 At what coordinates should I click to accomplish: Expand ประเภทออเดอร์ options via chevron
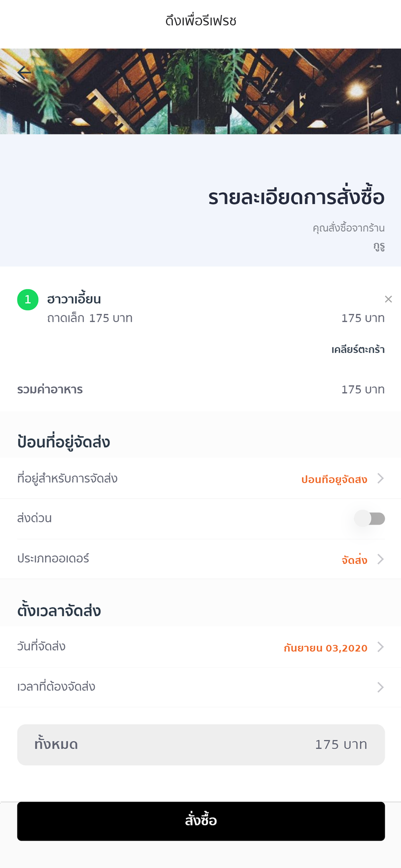pyautogui.click(x=381, y=559)
